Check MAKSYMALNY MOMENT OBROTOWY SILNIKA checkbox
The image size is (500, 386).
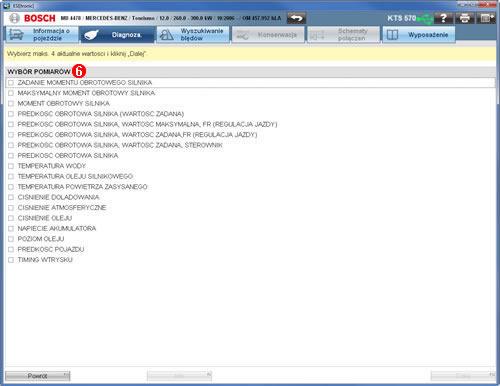[11, 93]
